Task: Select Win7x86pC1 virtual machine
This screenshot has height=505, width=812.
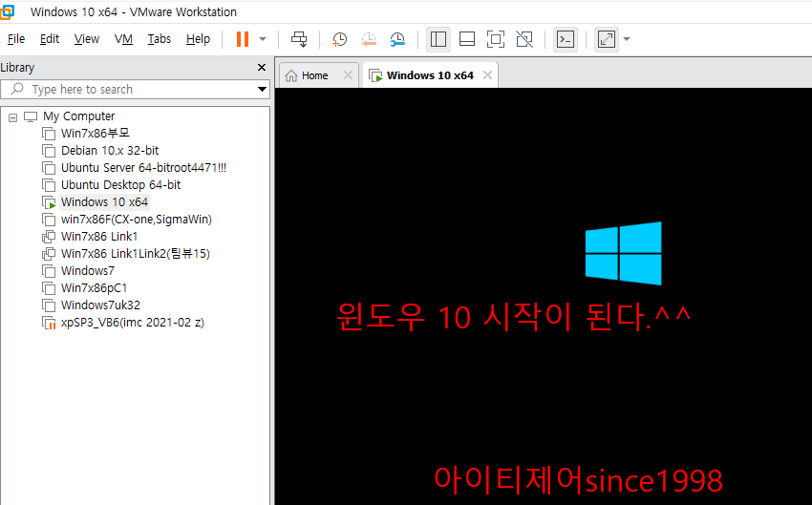Action: pyautogui.click(x=94, y=287)
